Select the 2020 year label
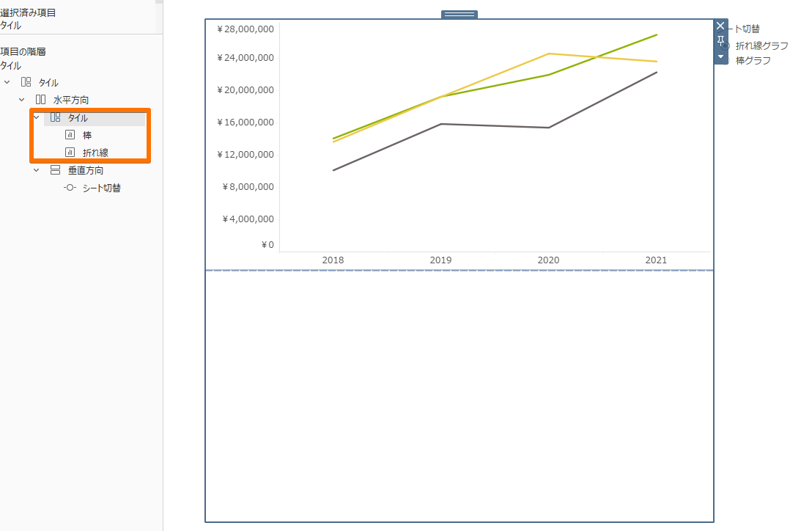This screenshot has width=812, height=531. pyautogui.click(x=548, y=260)
